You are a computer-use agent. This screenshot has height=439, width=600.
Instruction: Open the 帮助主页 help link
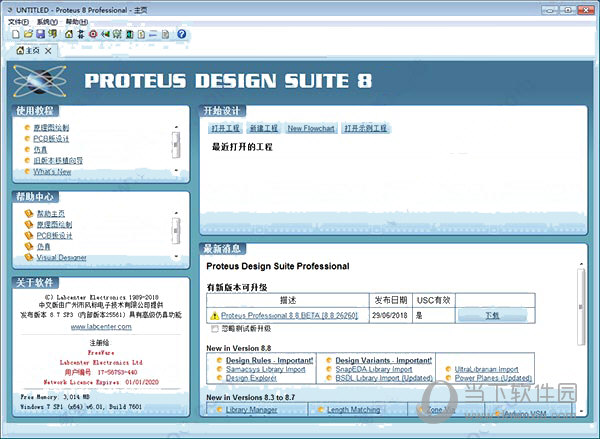[x=51, y=214]
